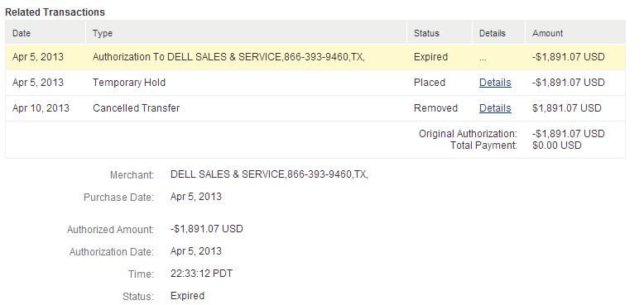
Task: Click the Expired status in the table
Action: pos(430,57)
